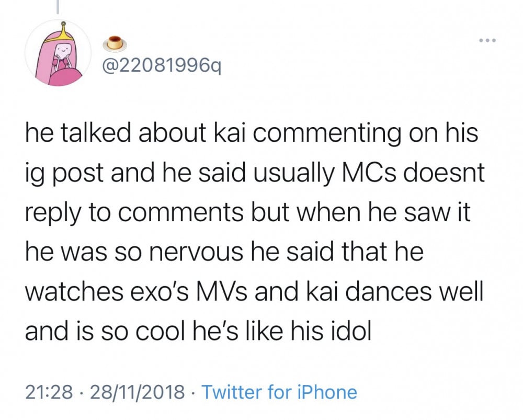
Task: Click the thread connector line above avatar
Action: (x=58, y=7)
